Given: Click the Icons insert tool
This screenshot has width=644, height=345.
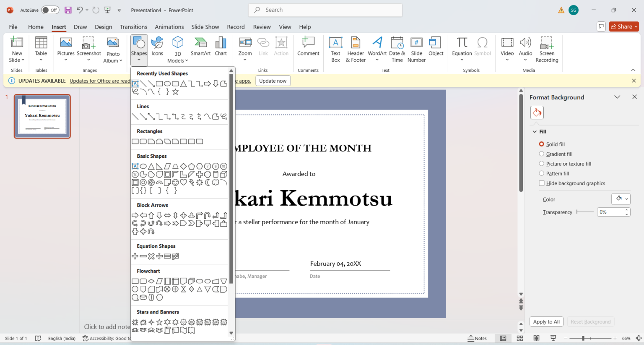Looking at the screenshot, I should (x=157, y=46).
